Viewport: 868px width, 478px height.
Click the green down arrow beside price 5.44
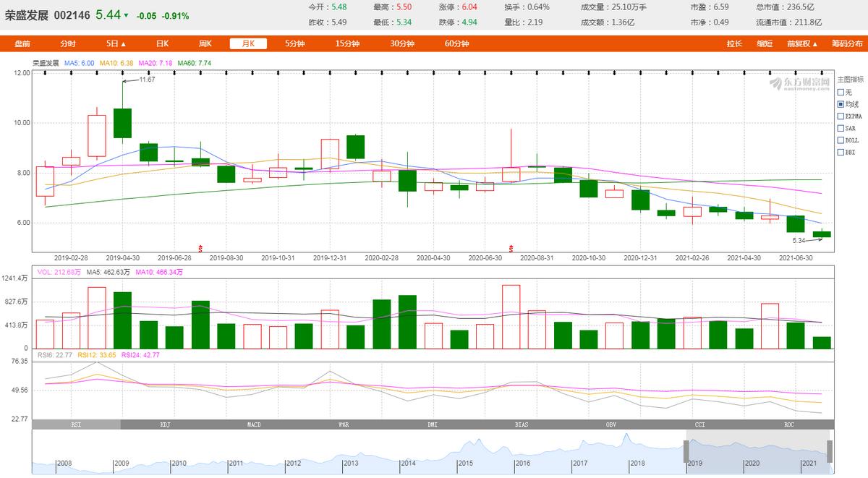pyautogui.click(x=127, y=15)
